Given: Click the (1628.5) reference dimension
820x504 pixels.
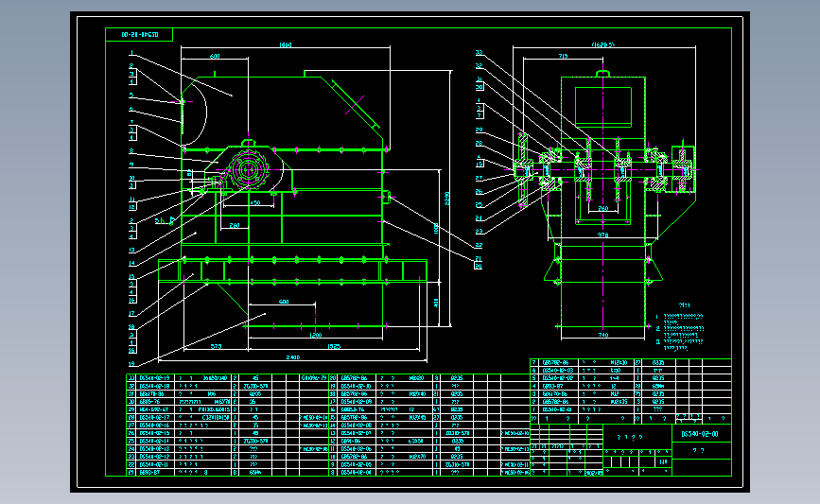Looking at the screenshot, I should (603, 45).
